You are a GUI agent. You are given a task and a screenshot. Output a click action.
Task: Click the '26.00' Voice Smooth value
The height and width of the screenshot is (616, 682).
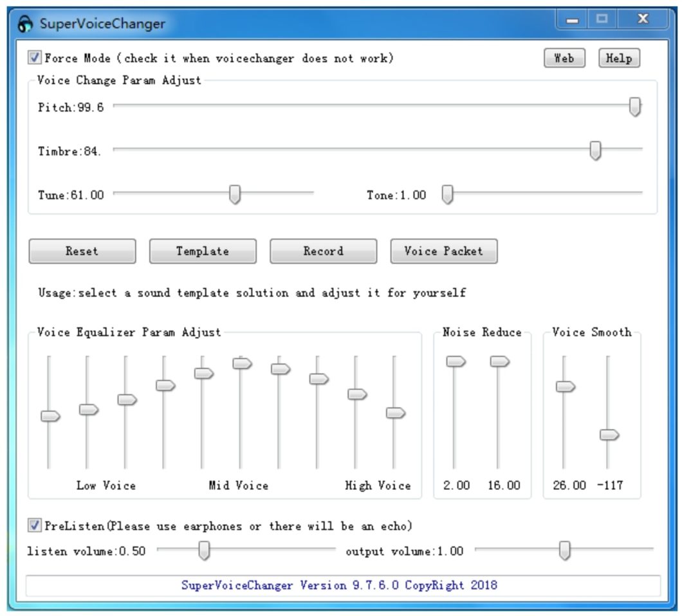pos(569,485)
